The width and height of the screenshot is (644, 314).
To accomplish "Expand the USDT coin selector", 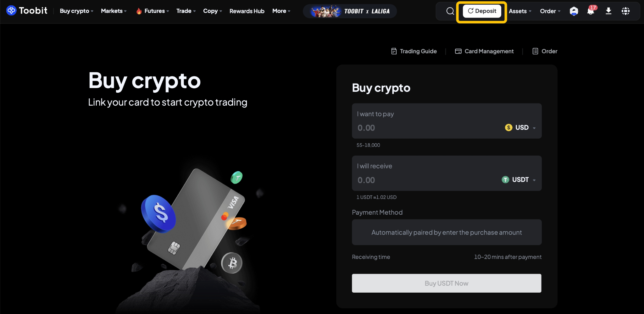I will click(519, 180).
